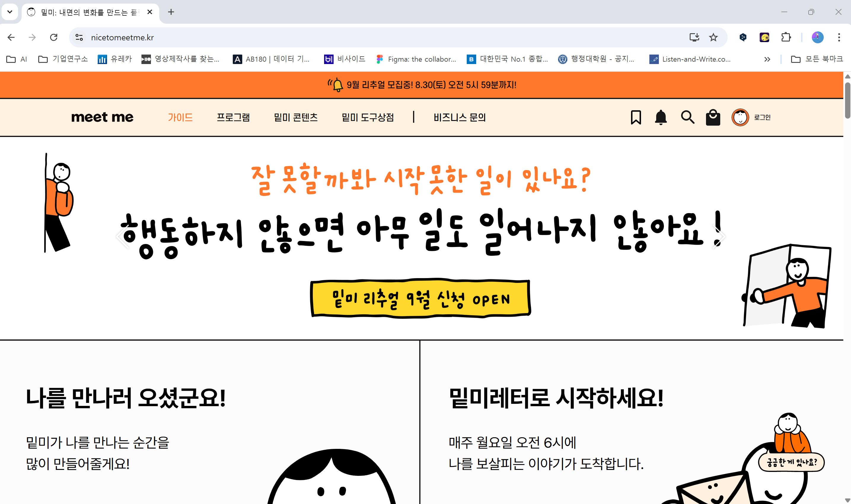Image resolution: width=851 pixels, height=504 pixels.
Task: Select the 가이드 menu item
Action: point(180,117)
